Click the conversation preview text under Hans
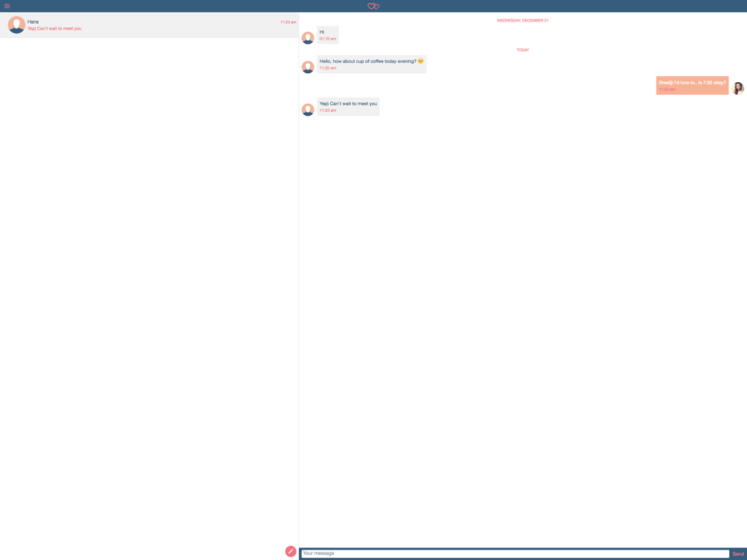This screenshot has width=747, height=560. tap(55, 28)
